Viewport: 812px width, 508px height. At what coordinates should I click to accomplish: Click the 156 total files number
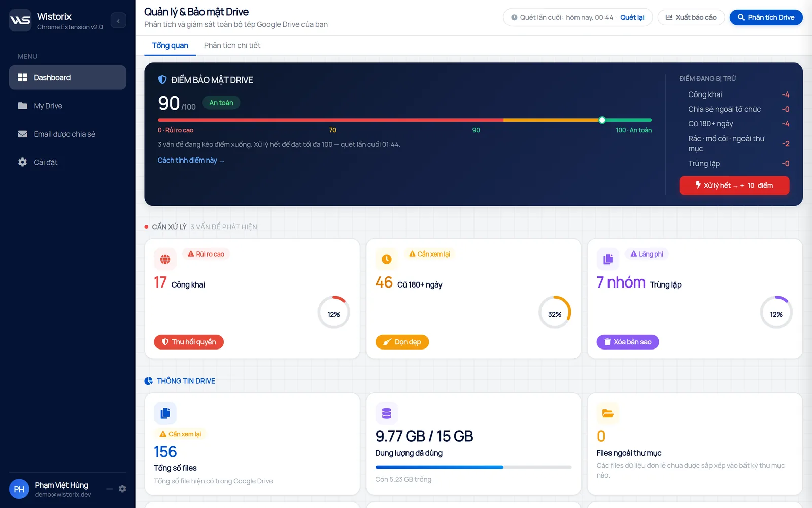coord(165,452)
